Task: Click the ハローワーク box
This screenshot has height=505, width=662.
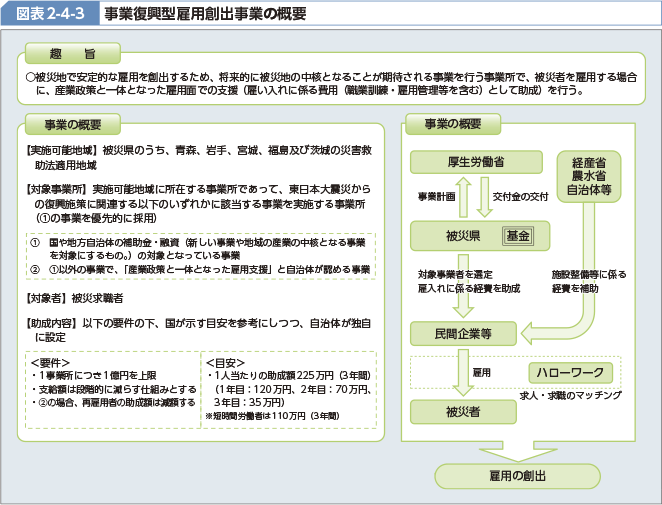Action: pyautogui.click(x=567, y=373)
